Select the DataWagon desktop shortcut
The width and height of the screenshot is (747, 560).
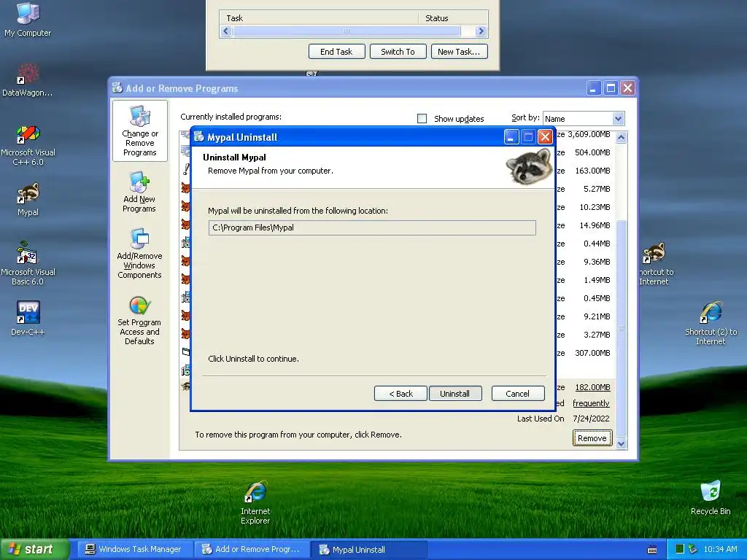pyautogui.click(x=27, y=80)
